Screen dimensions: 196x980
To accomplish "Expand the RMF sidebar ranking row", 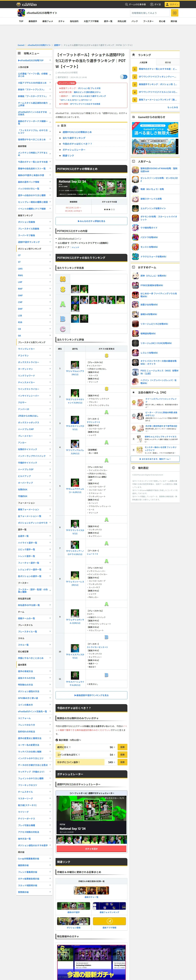I will [x=34, y=289].
